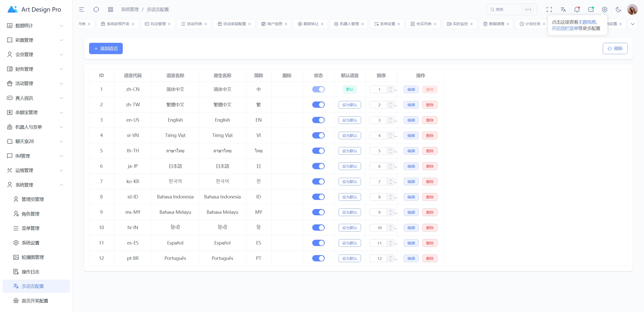Expand the 系统管理 sidebar menu

click(35, 185)
